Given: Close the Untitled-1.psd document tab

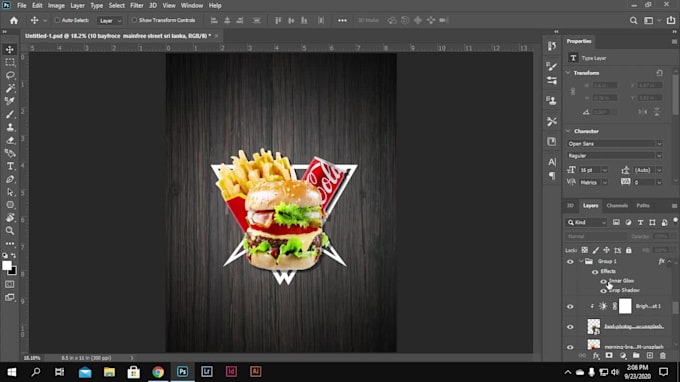Looking at the screenshot, I should 216,36.
